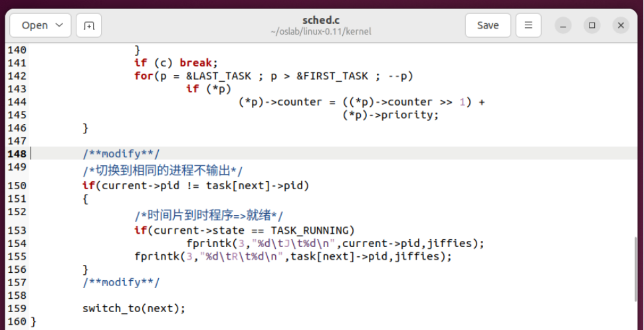Save the sched.c file
Viewport: 644px width, 330px height.
point(488,25)
